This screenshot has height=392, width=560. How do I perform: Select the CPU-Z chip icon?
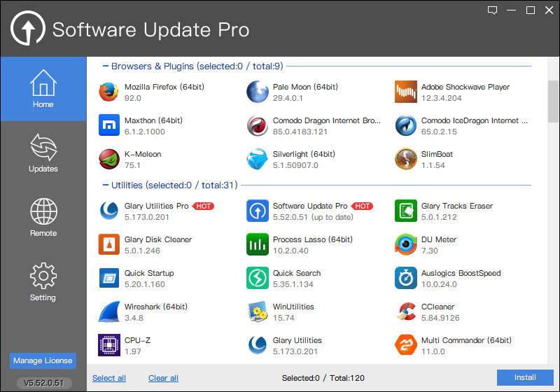click(x=109, y=345)
